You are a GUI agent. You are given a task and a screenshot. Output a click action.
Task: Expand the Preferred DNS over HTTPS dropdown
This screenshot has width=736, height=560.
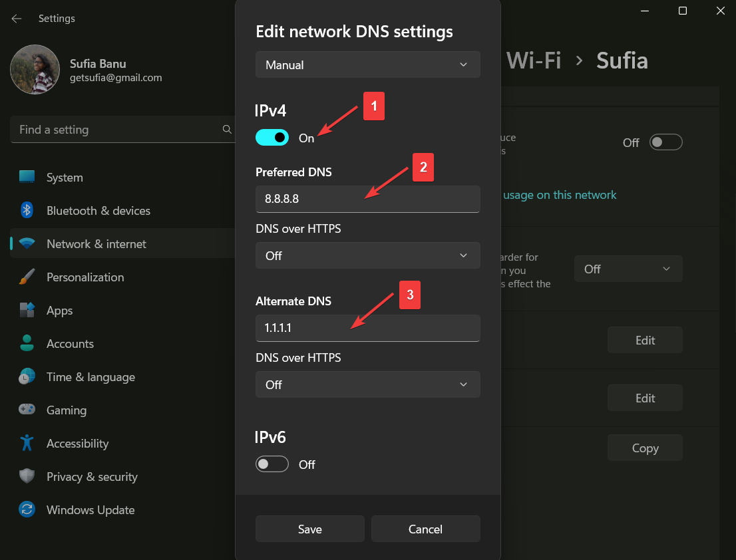click(367, 255)
